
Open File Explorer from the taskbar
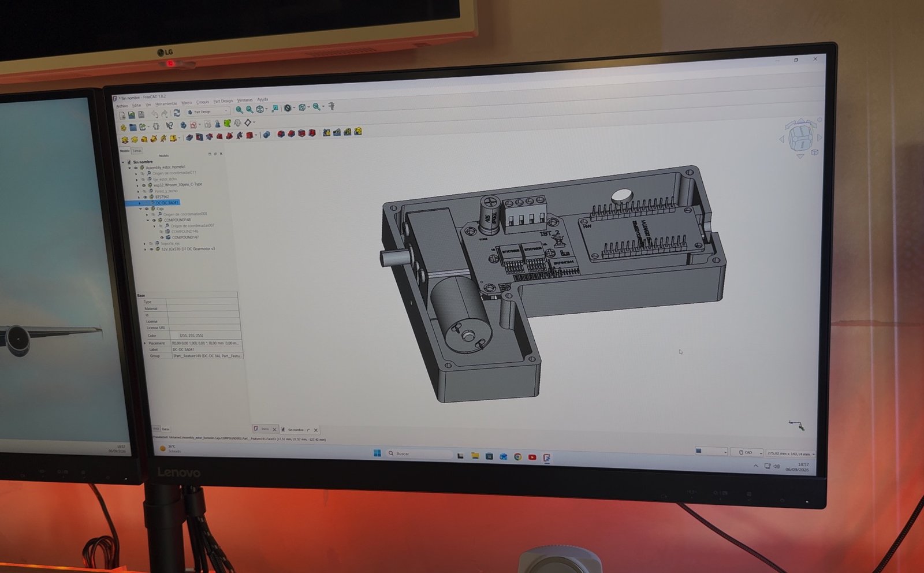[x=475, y=456]
